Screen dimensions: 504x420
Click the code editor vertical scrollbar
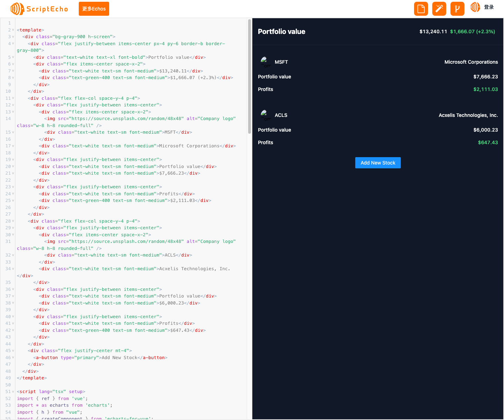[x=250, y=76]
